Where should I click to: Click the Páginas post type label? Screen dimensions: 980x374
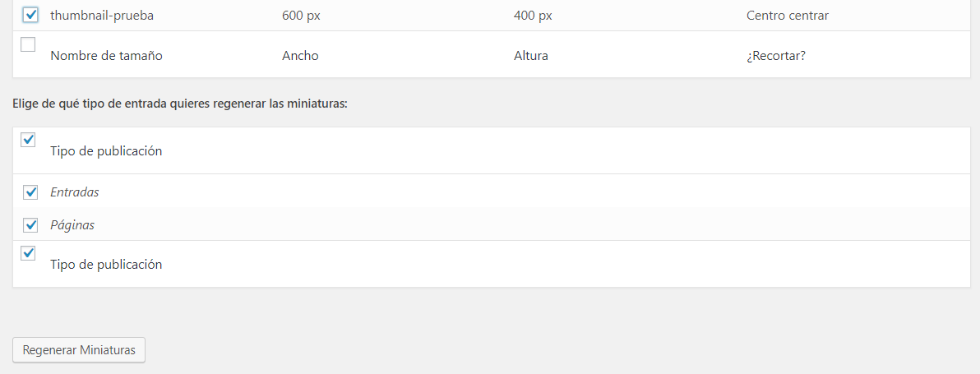pos(72,224)
